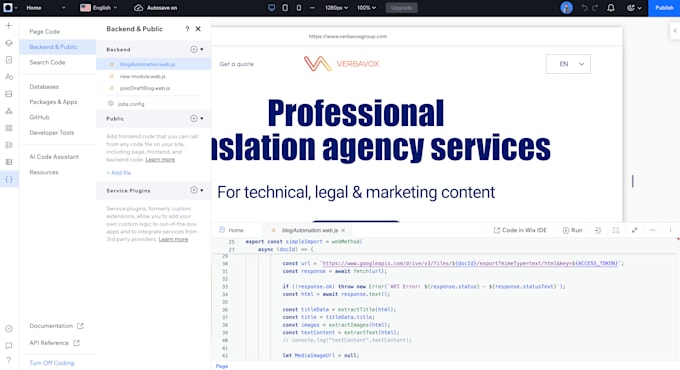The height and width of the screenshot is (370, 680).
Task: Open the comments icon at bottom of the left rail
Action: (x=9, y=346)
